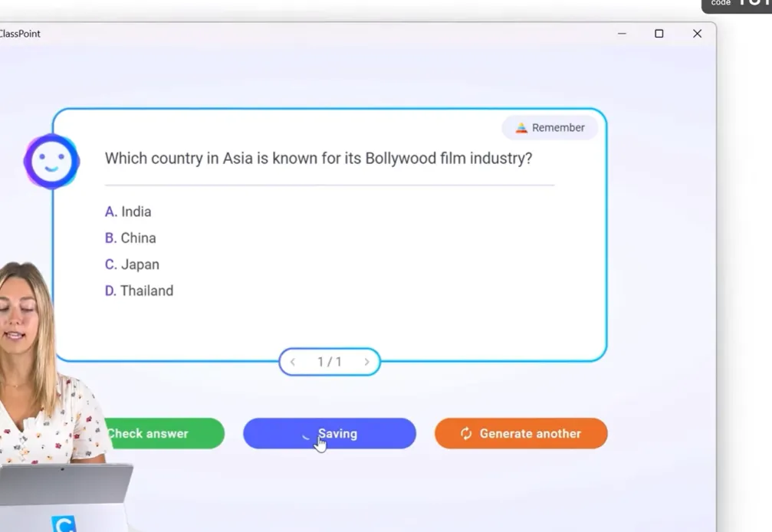The width and height of the screenshot is (772, 532).
Task: Click the Bollywood question text
Action: click(x=318, y=159)
